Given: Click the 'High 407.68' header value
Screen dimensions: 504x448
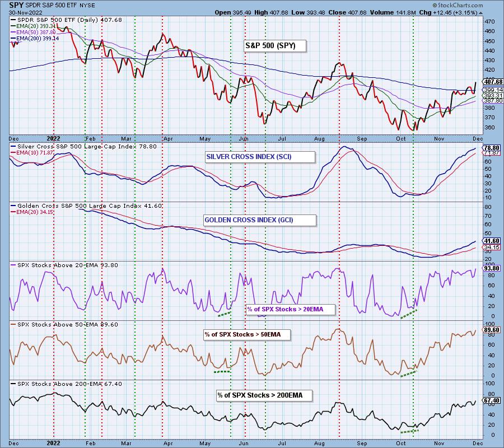Looking at the screenshot, I should 271,12.
